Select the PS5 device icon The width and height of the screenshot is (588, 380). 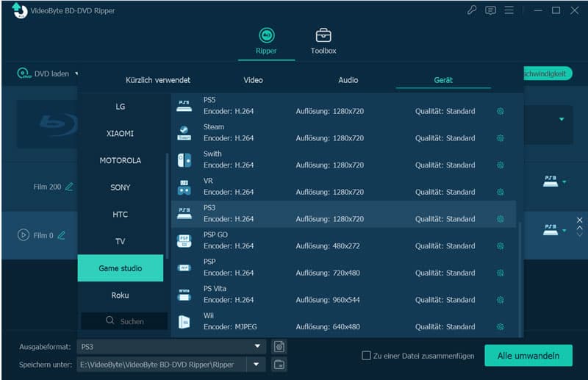coord(184,106)
